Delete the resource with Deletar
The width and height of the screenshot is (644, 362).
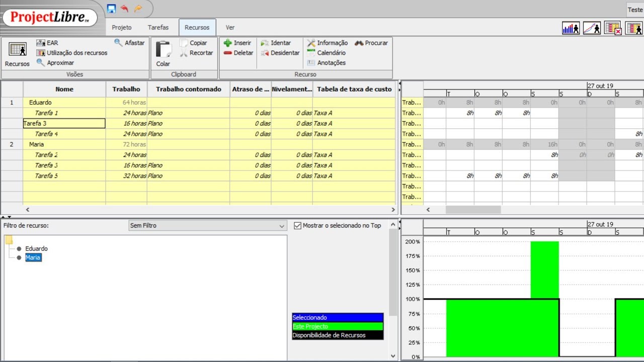238,53
